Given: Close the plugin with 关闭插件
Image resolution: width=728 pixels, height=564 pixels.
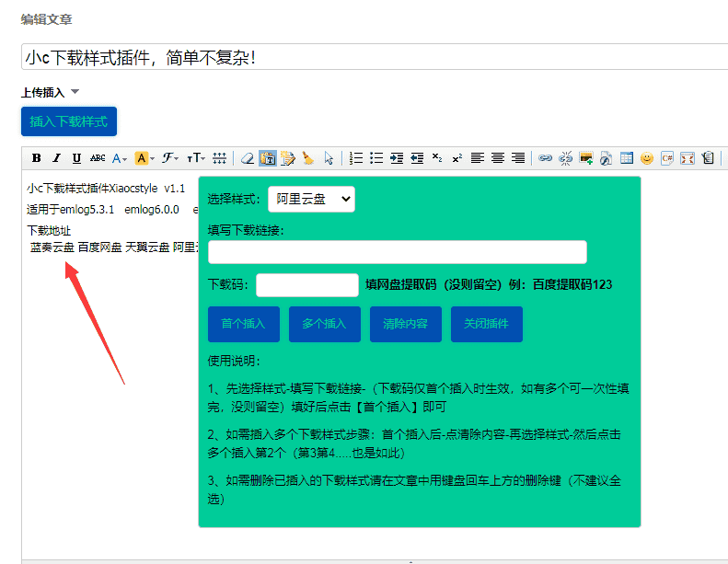Looking at the screenshot, I should [486, 324].
